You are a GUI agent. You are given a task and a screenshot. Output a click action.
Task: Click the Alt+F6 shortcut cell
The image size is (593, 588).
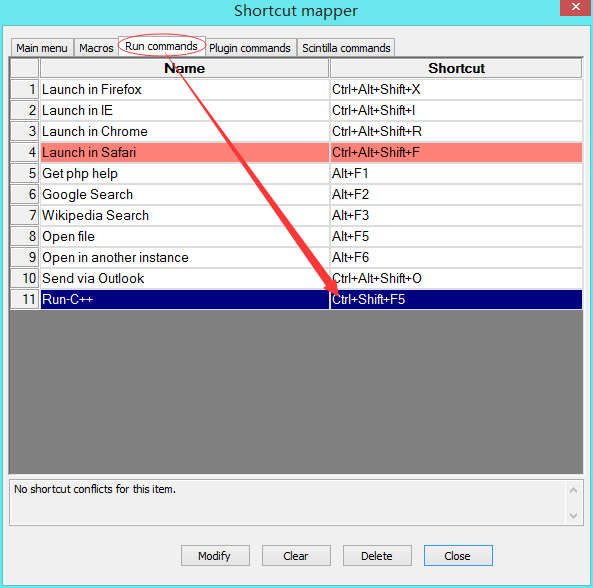click(456, 258)
